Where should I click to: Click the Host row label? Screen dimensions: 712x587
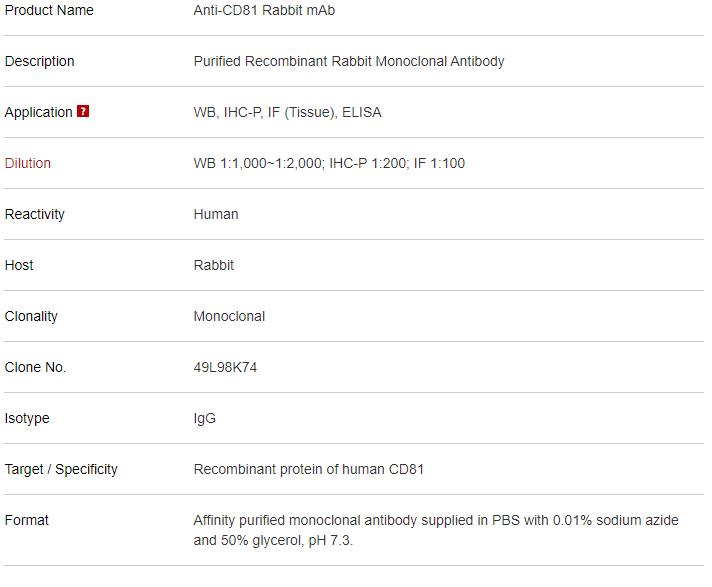[19, 265]
